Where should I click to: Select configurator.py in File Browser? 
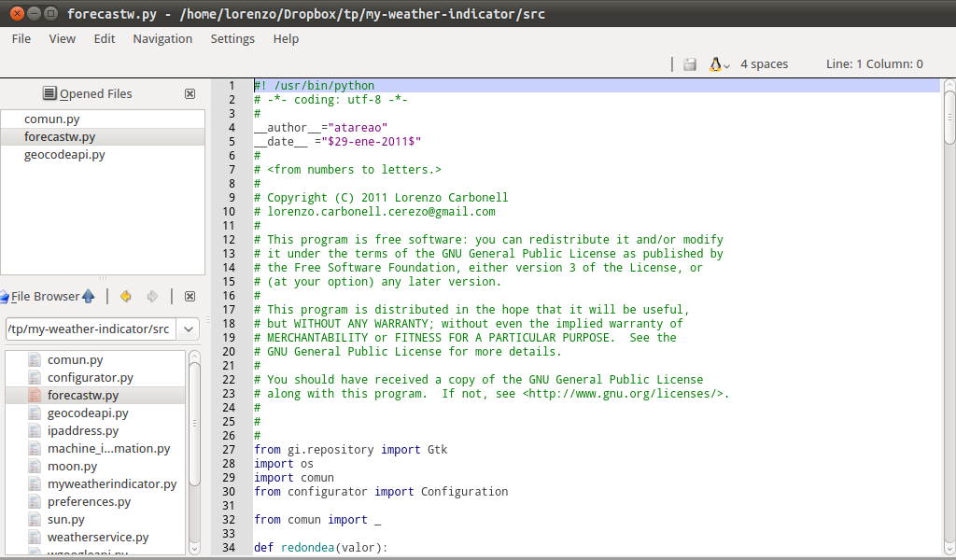[95, 378]
